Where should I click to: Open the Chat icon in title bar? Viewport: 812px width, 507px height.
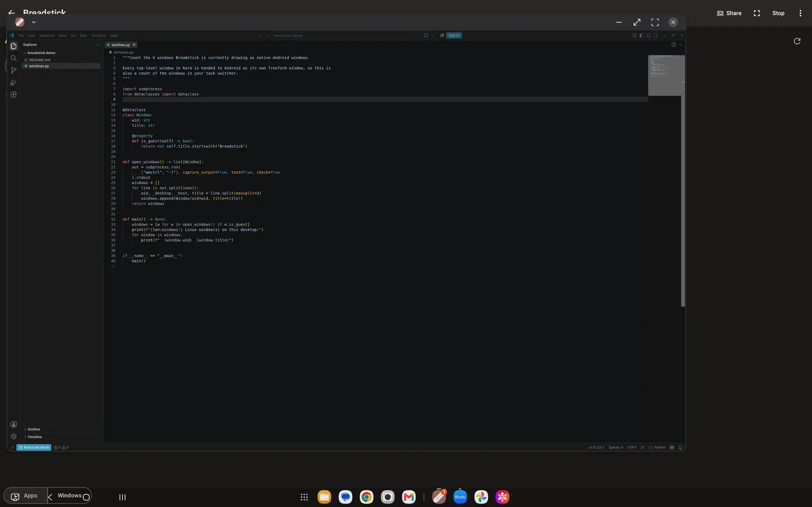coord(426,36)
